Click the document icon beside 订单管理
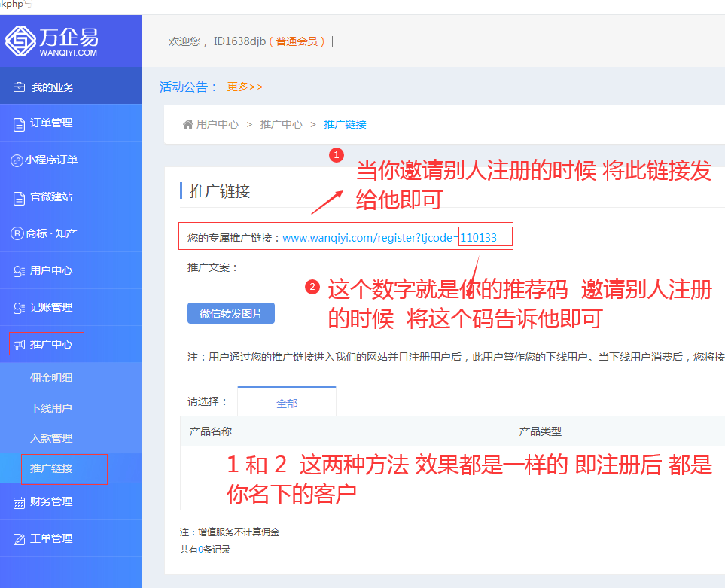 tap(20, 124)
